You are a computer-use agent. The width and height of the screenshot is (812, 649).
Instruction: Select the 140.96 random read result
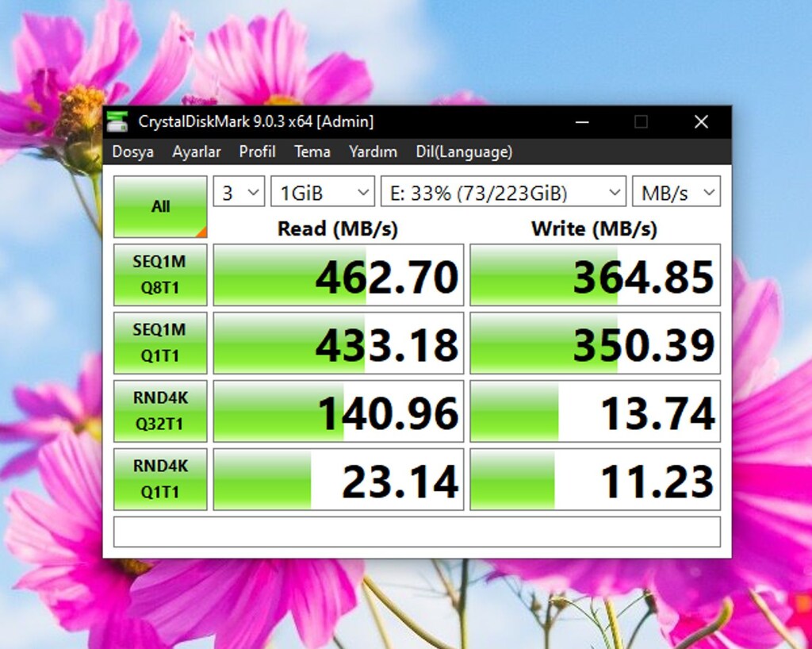338,411
